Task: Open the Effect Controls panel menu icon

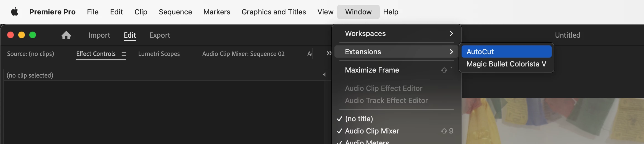Action: point(124,54)
